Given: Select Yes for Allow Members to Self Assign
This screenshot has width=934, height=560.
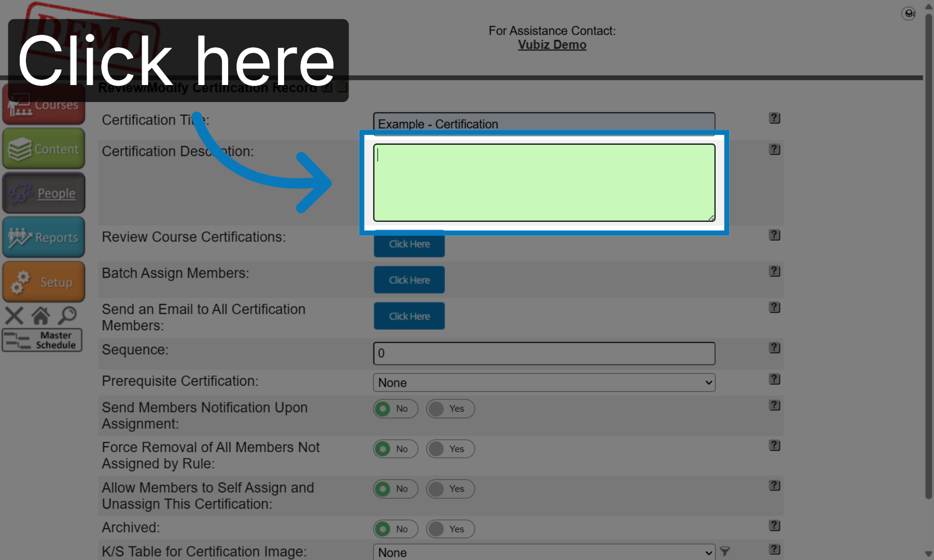Looking at the screenshot, I should point(450,489).
